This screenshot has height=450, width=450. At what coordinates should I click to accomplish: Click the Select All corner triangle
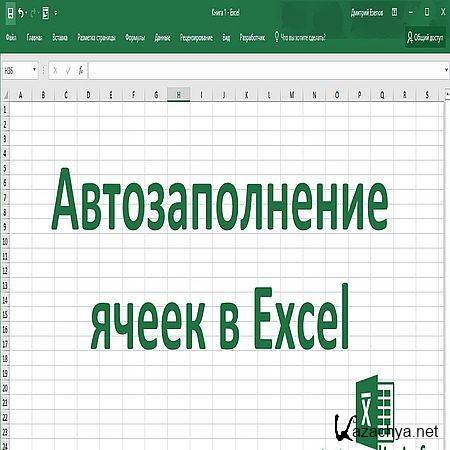5,95
